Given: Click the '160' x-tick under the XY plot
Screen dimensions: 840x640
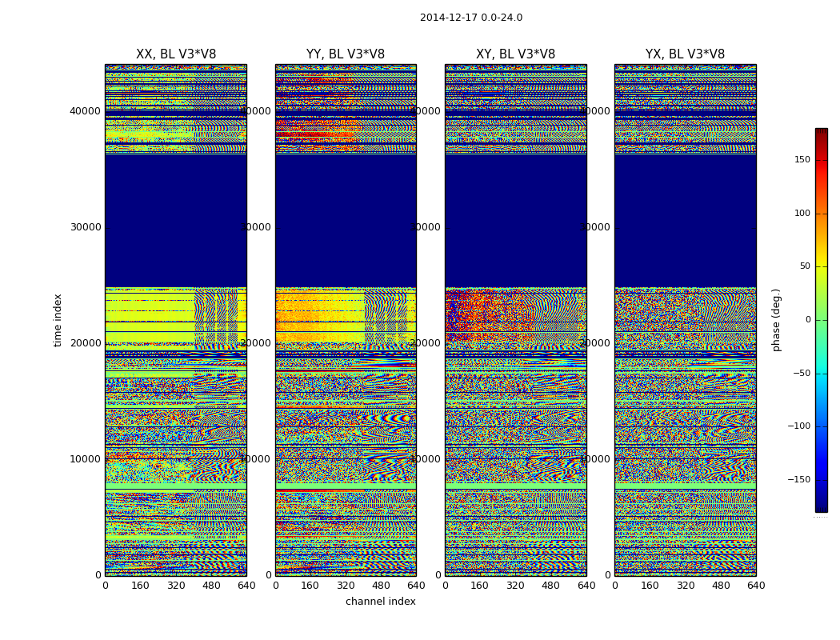Looking at the screenshot, I should pos(480,586).
